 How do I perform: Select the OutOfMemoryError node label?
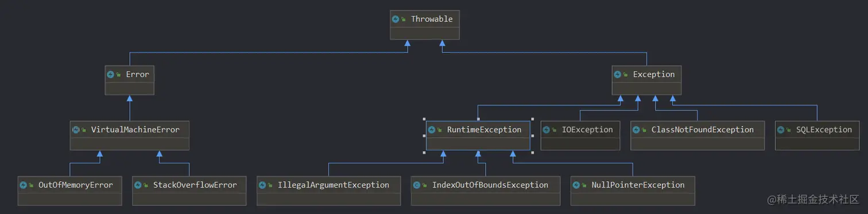point(75,185)
